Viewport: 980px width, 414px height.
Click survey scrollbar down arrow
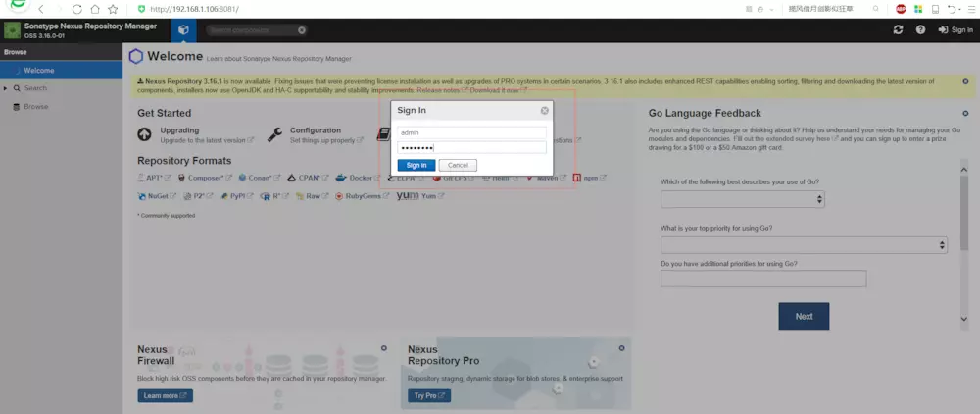pyautogui.click(x=963, y=319)
